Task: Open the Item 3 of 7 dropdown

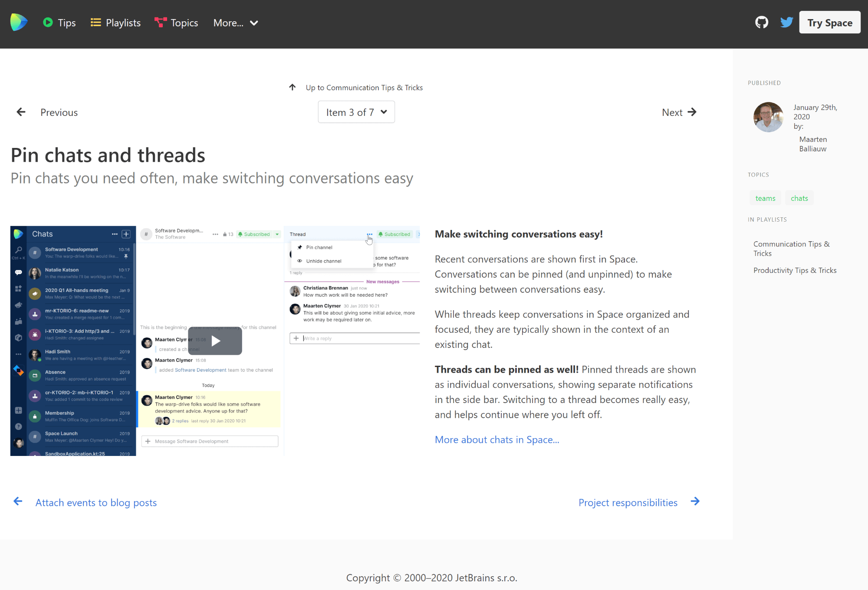Action: pos(355,112)
